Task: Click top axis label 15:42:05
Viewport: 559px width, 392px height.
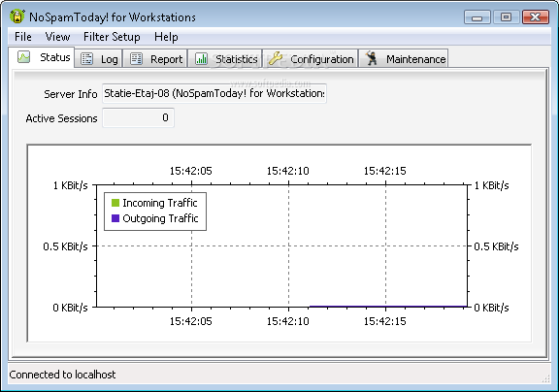Action: click(x=191, y=171)
